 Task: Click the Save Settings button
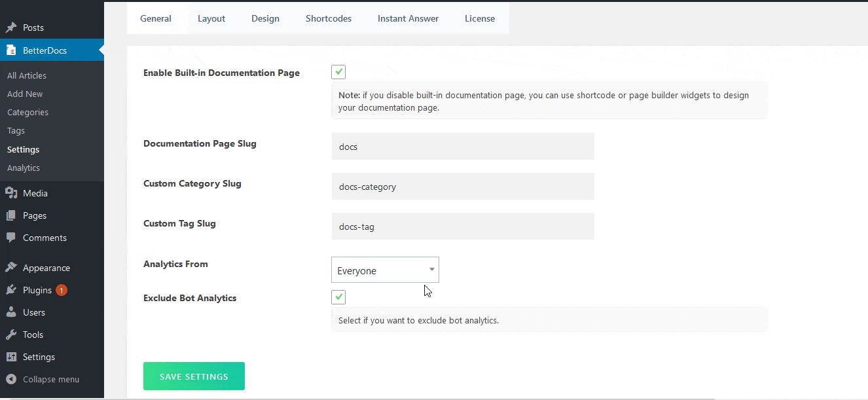coord(194,376)
